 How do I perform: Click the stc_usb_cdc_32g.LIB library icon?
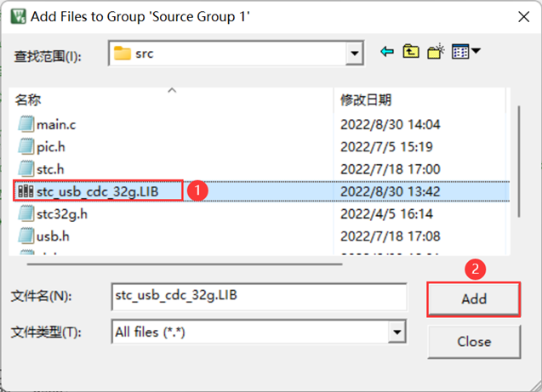[26, 191]
